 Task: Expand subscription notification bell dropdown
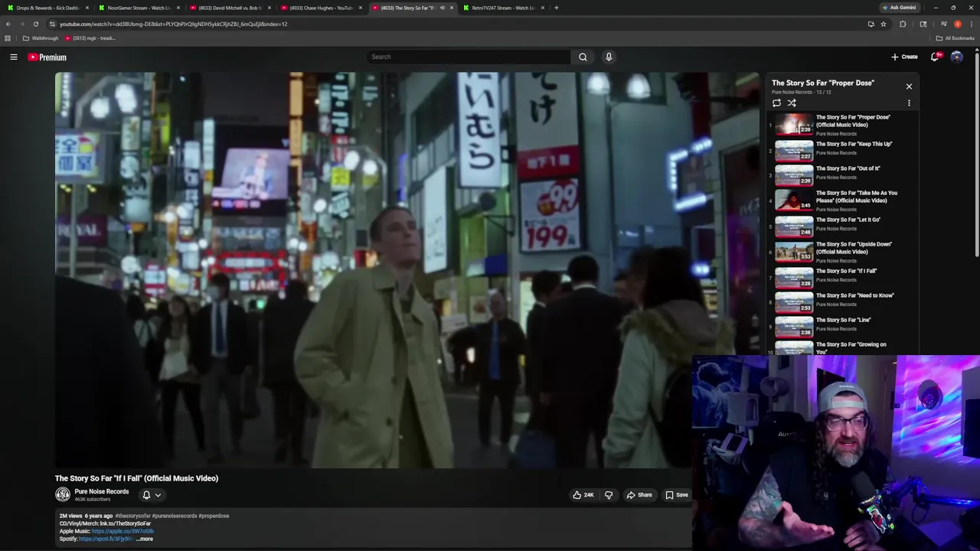[152, 495]
